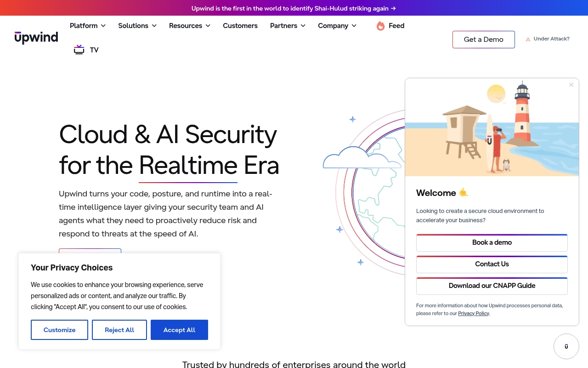Download our CNAPP Guide
Screen dimensions: 588x368
pyautogui.click(x=492, y=286)
